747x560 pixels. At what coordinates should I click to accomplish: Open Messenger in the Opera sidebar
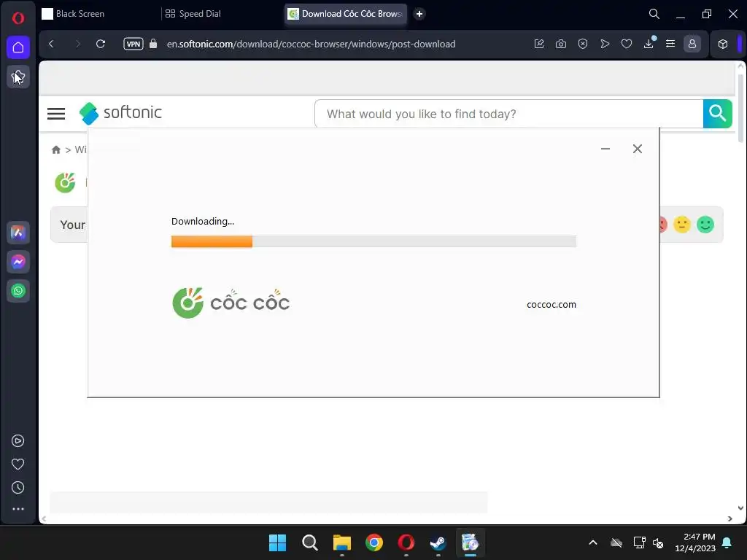(x=18, y=262)
